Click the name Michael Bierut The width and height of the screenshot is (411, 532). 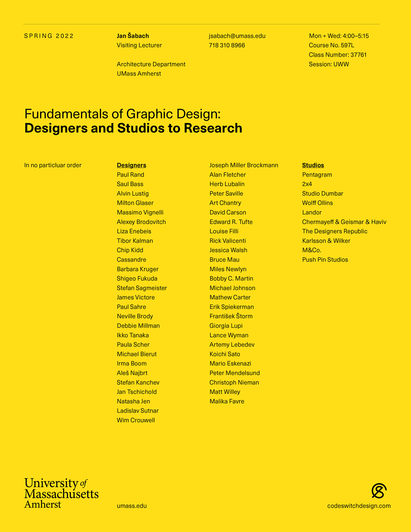[x=137, y=354]
